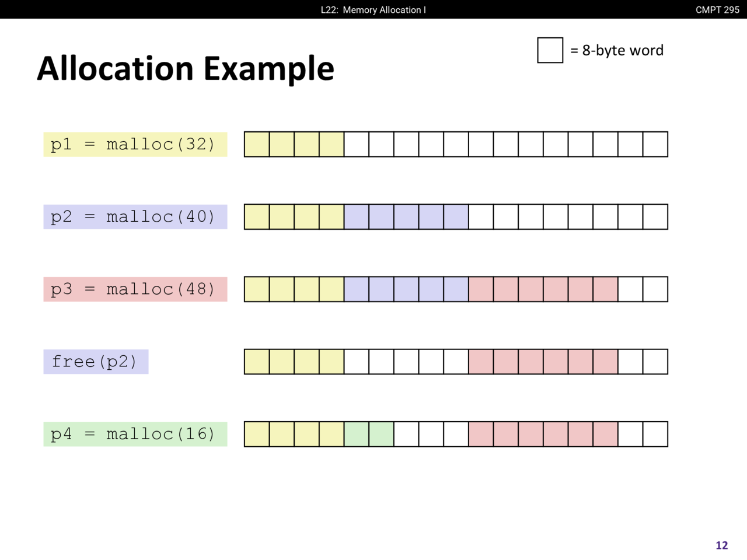
Task: Click the p4 = malloc(16) code label
Action: (x=135, y=434)
